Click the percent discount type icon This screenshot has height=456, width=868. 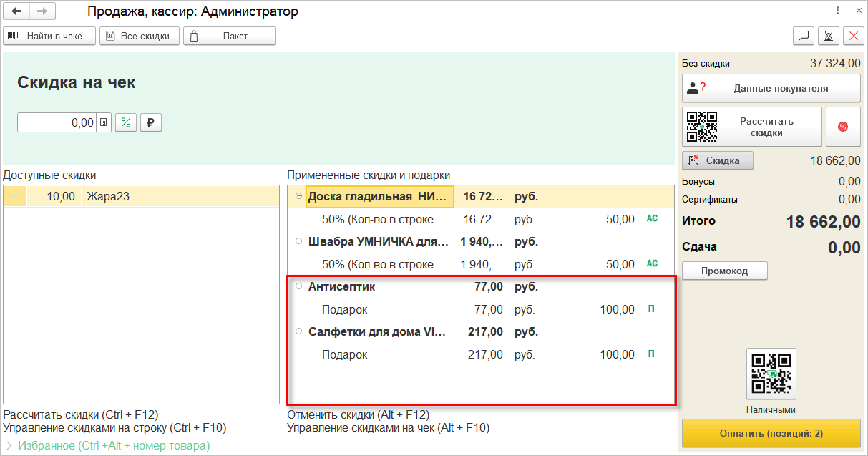(126, 122)
